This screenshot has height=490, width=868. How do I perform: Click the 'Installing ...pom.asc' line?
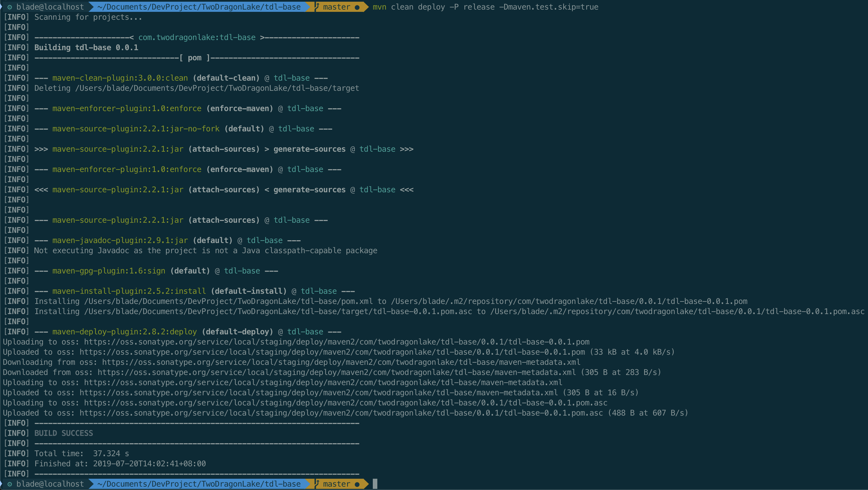[x=450, y=312]
